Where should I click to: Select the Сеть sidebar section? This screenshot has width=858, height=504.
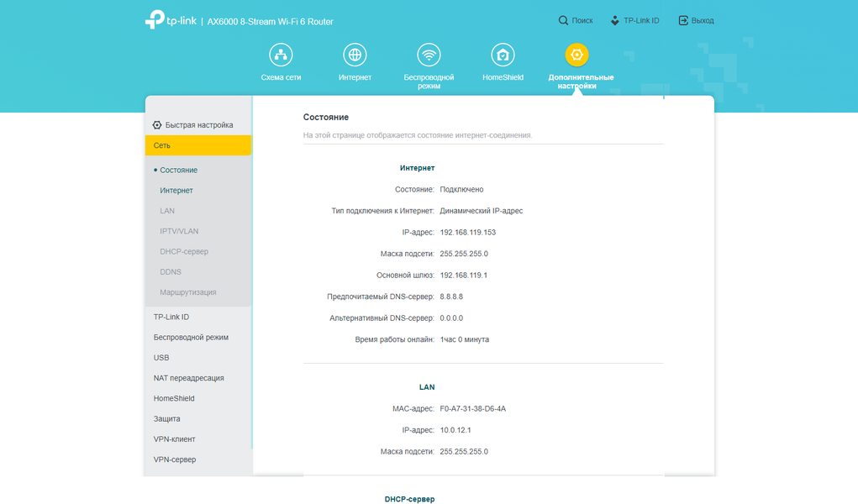[x=198, y=145]
